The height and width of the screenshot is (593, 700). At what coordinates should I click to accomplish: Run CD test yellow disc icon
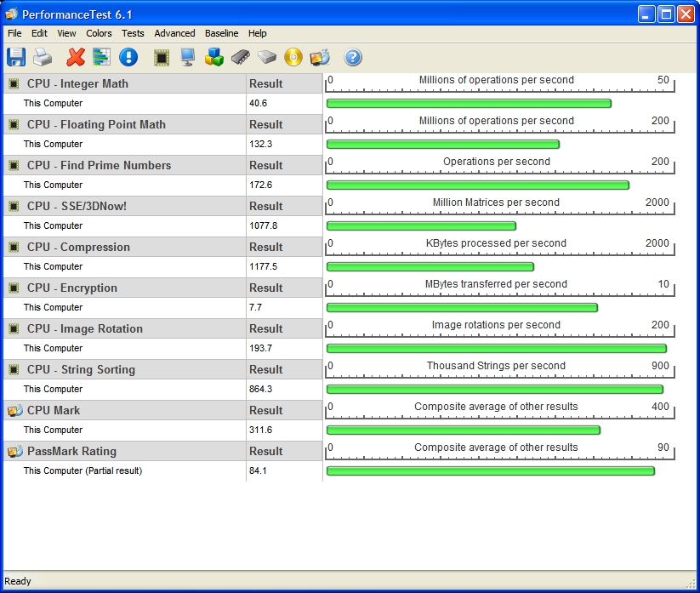coord(293,57)
